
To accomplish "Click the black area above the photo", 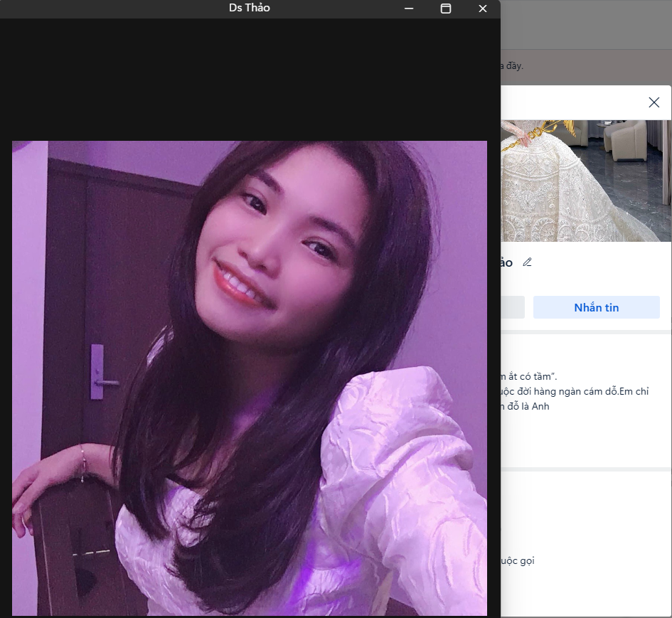I will 249,78.
